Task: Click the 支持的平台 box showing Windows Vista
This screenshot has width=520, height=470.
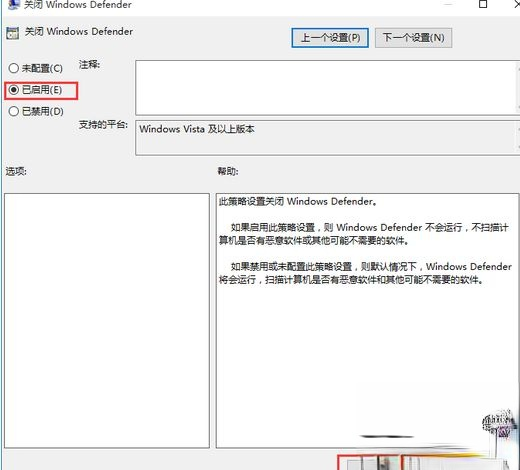Action: click(x=327, y=138)
